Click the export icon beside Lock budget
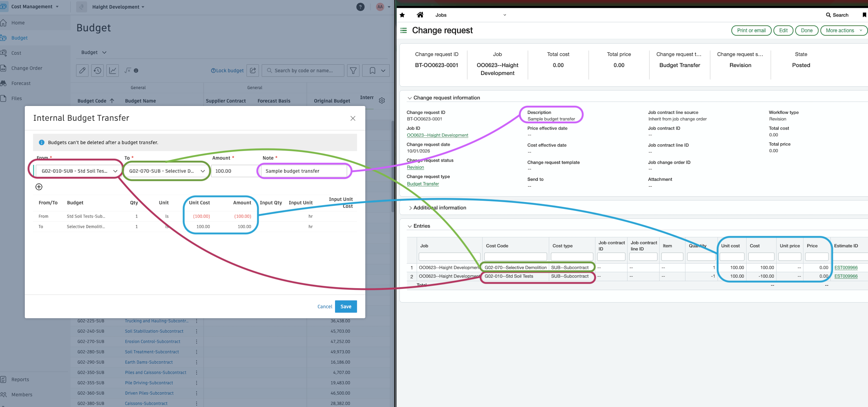The image size is (868, 407). (253, 70)
